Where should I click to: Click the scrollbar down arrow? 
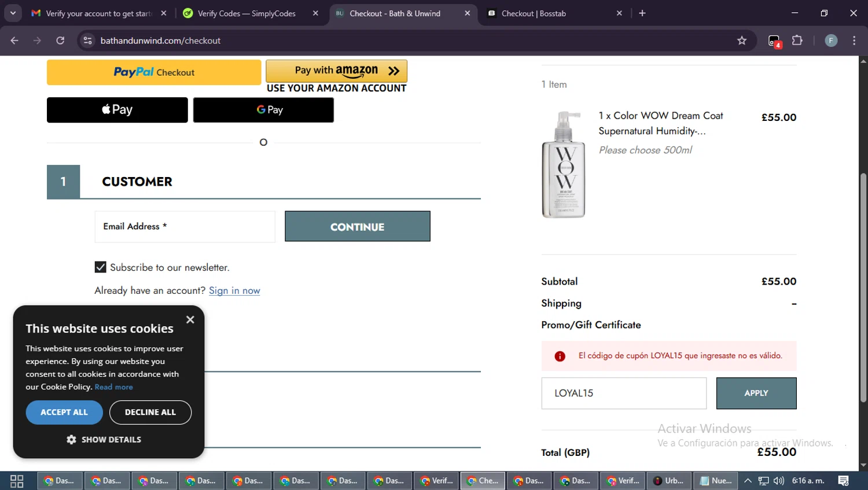click(863, 465)
